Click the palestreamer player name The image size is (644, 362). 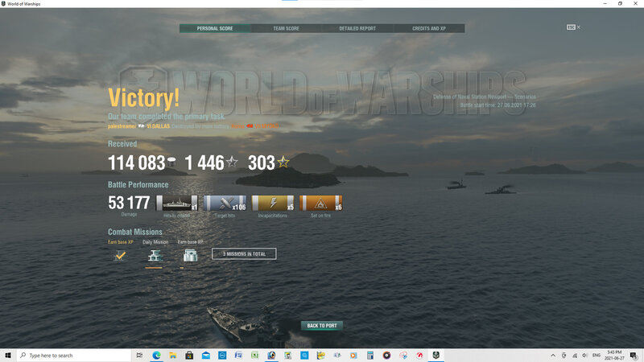click(122, 126)
